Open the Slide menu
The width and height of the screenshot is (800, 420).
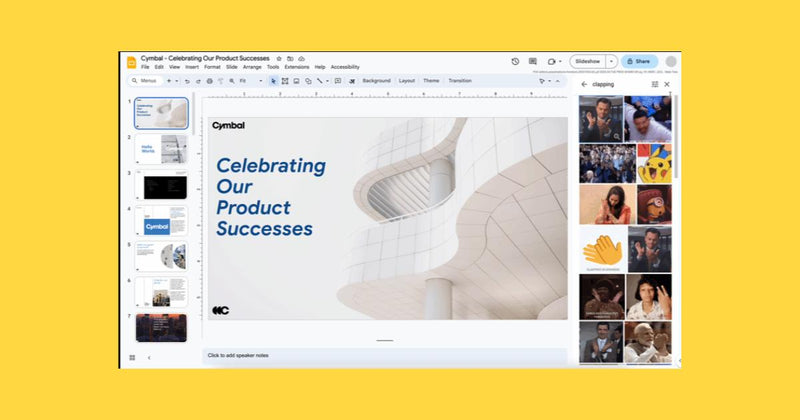tap(232, 67)
